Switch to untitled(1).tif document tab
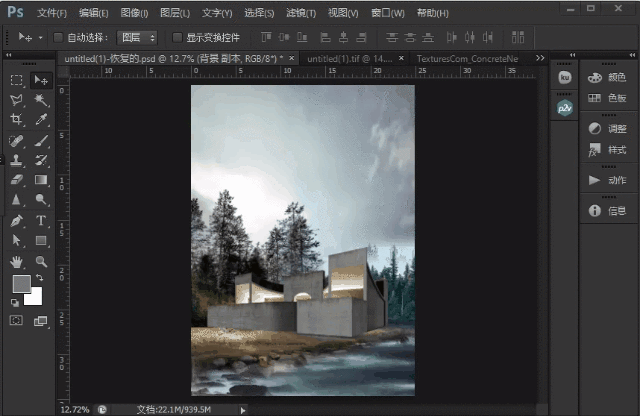 350,59
